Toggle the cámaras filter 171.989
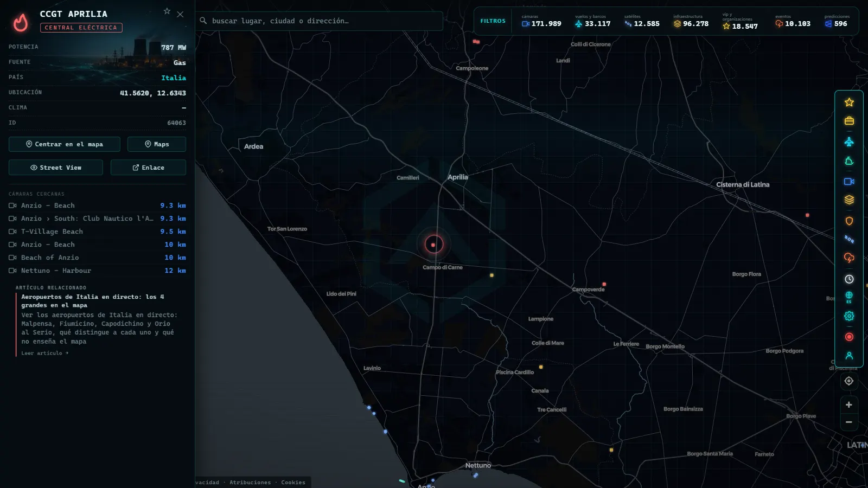Viewport: 868px width, 488px height. [x=541, y=21]
